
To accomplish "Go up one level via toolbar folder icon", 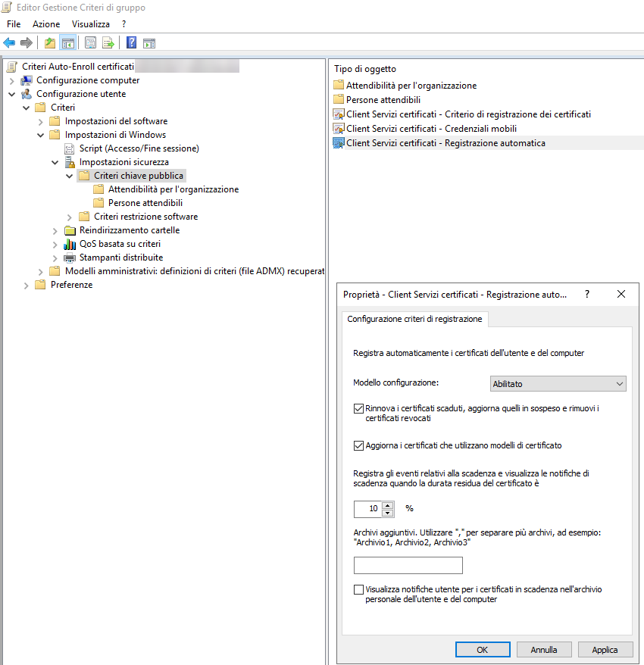I will 50,43.
